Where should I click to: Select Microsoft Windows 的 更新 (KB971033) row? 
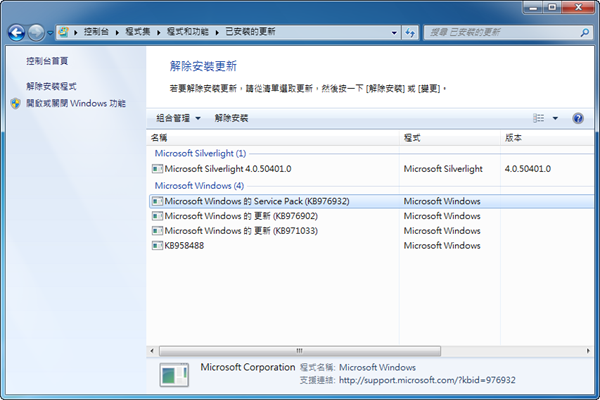[370, 231]
